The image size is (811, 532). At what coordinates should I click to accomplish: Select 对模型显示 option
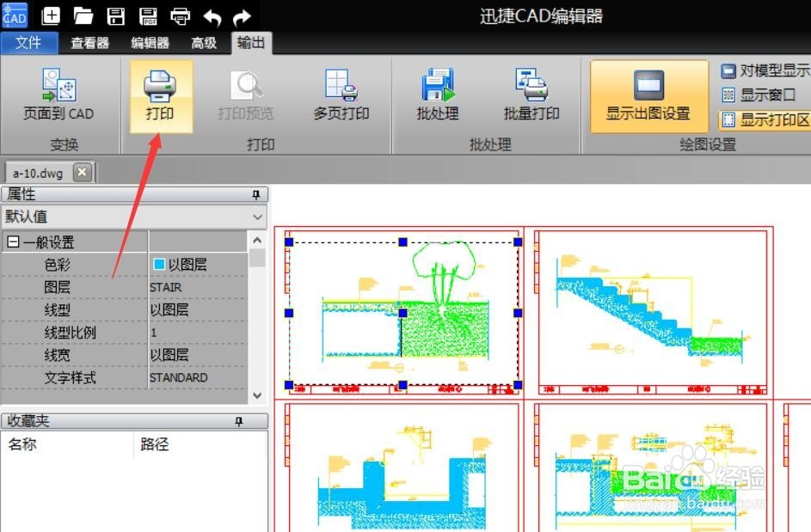pos(765,70)
